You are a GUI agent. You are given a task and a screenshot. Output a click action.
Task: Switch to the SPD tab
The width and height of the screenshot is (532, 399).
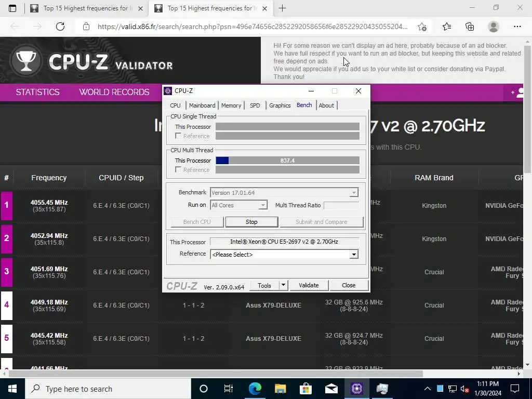255,105
